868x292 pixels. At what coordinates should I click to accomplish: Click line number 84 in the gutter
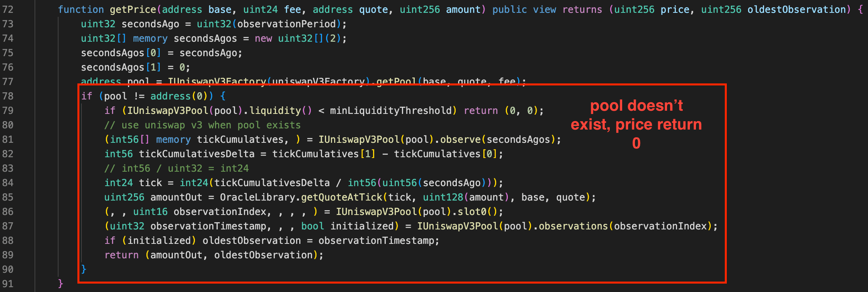(x=8, y=183)
